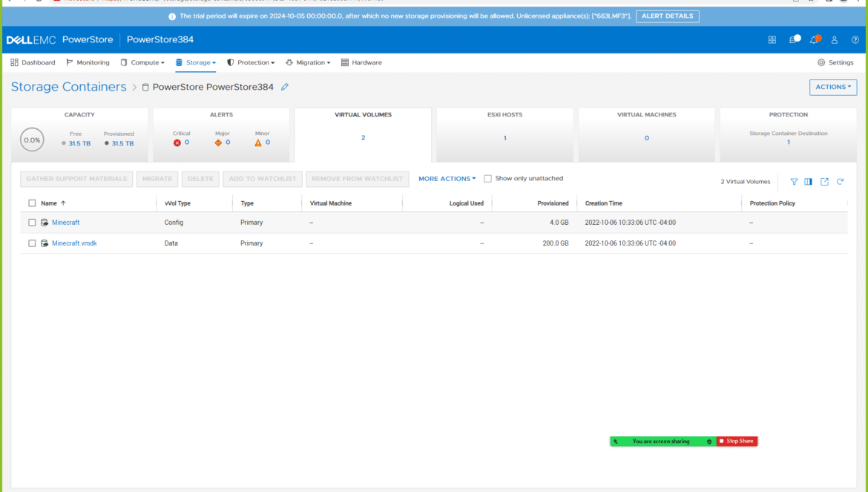Select the Virtual Volumes card

coord(363,135)
